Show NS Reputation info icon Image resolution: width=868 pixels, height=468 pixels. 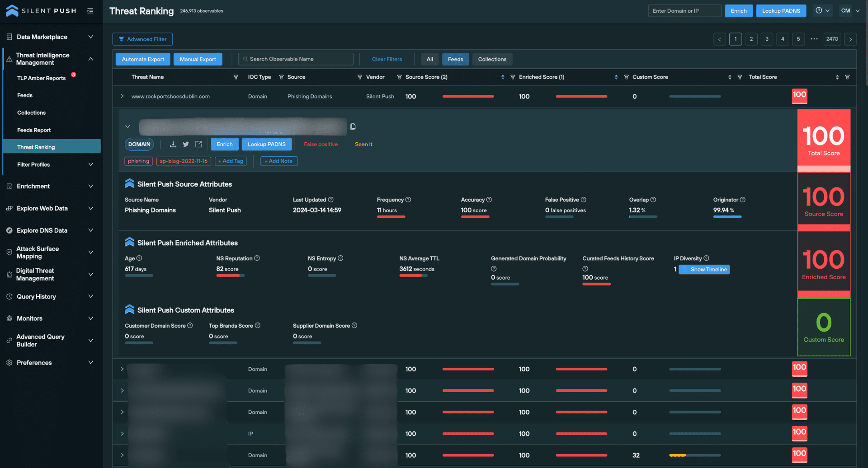257,258
